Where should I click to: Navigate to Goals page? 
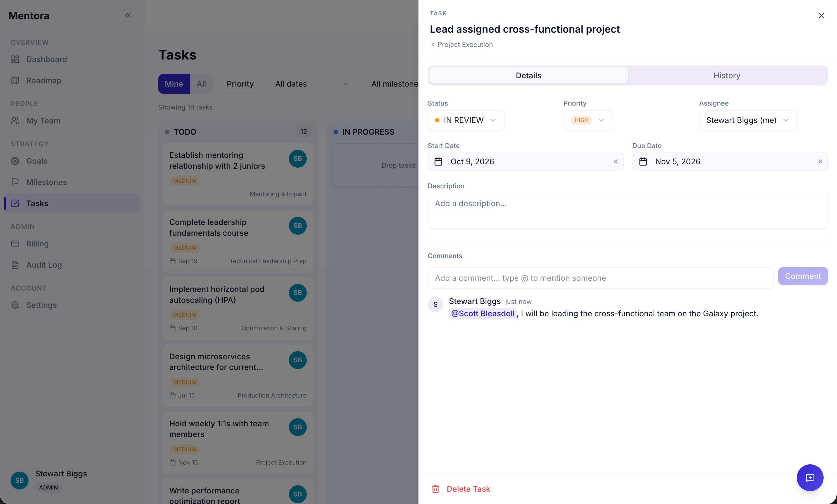tap(72, 161)
